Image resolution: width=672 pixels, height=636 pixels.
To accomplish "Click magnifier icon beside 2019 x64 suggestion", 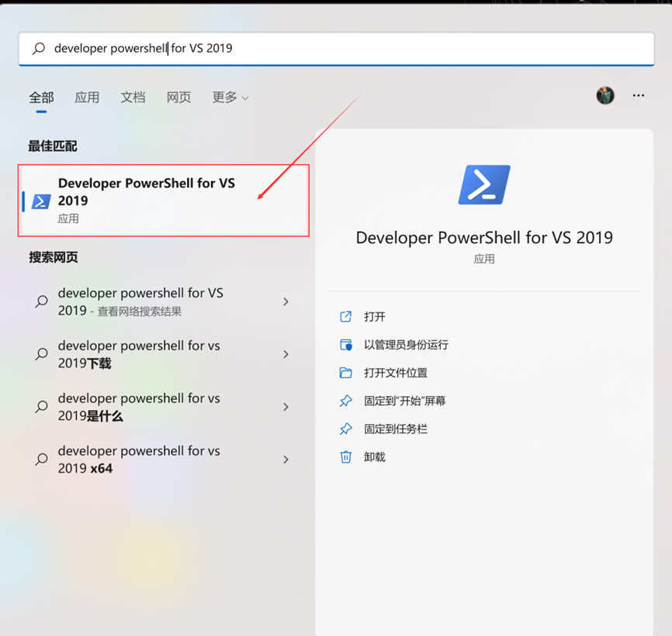I will tap(42, 459).
